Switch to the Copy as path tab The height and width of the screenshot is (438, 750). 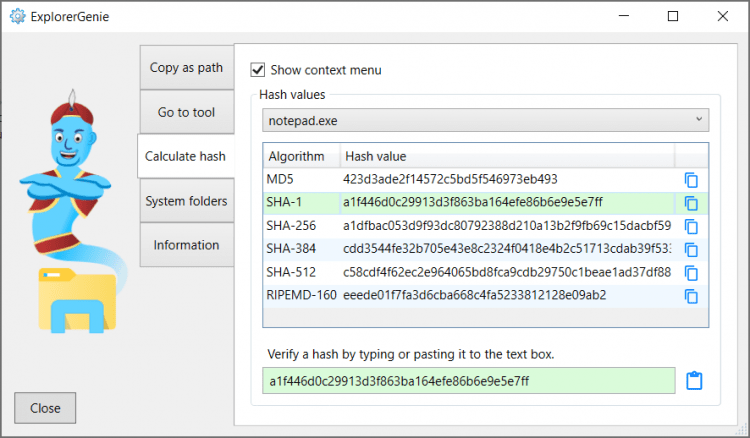[x=186, y=68]
